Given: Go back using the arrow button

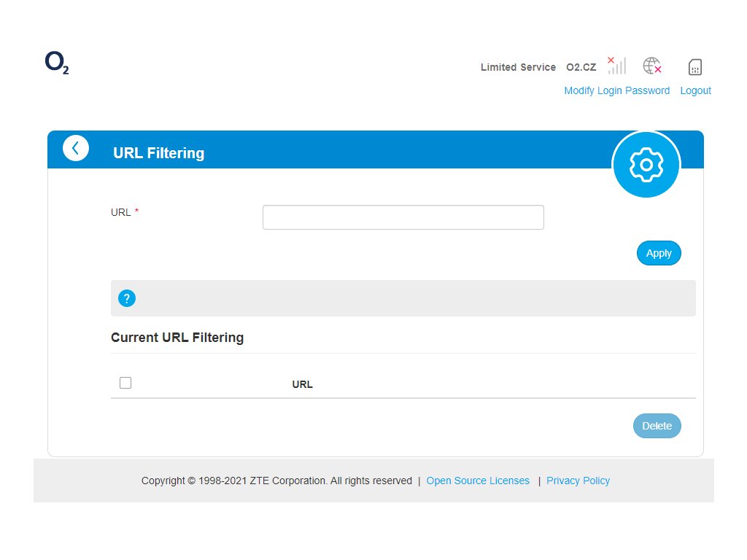Looking at the screenshot, I should click(x=76, y=148).
